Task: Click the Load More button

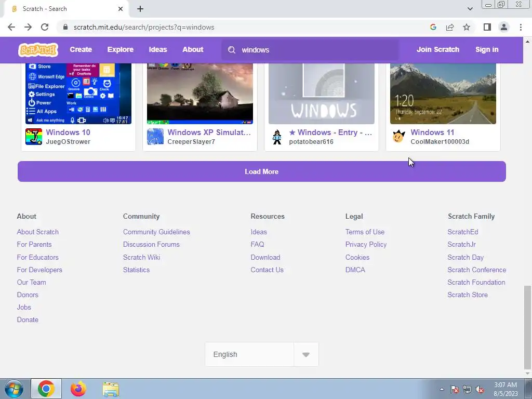Action: point(262,171)
